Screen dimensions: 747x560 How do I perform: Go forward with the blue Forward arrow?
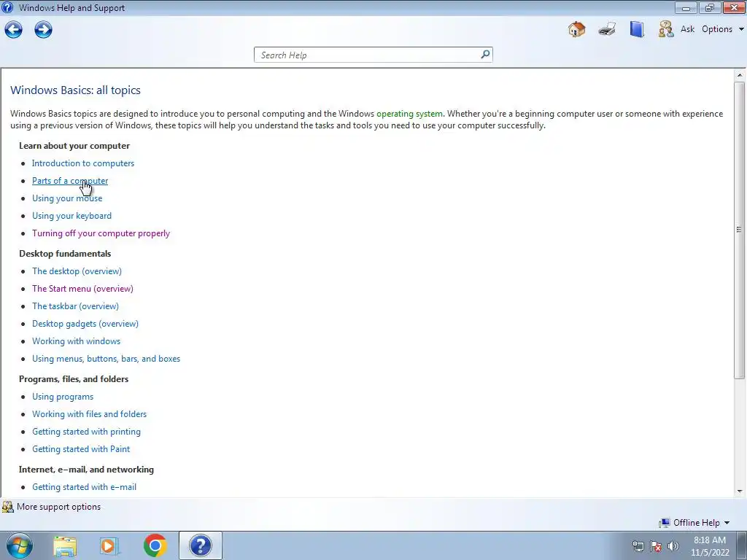[x=43, y=29]
